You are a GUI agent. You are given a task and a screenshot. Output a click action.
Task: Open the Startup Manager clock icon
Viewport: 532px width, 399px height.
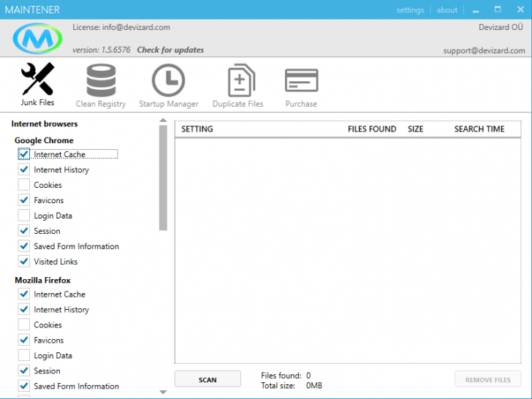[169, 80]
